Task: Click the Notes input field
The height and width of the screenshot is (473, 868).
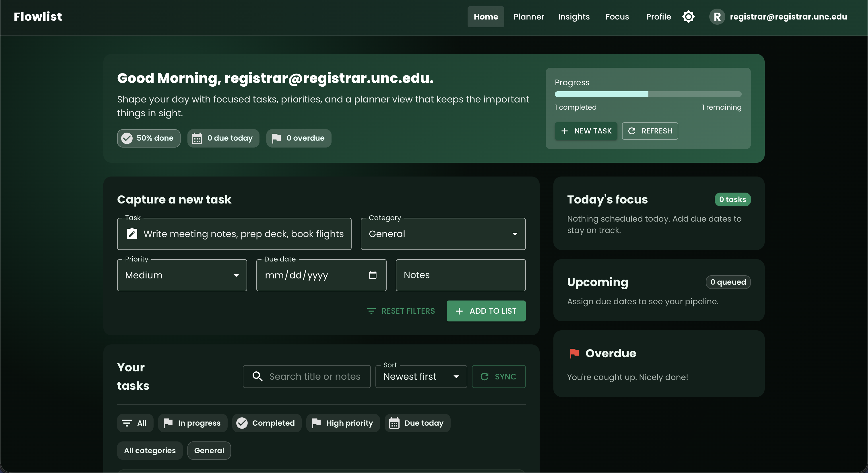Action: pos(460,275)
